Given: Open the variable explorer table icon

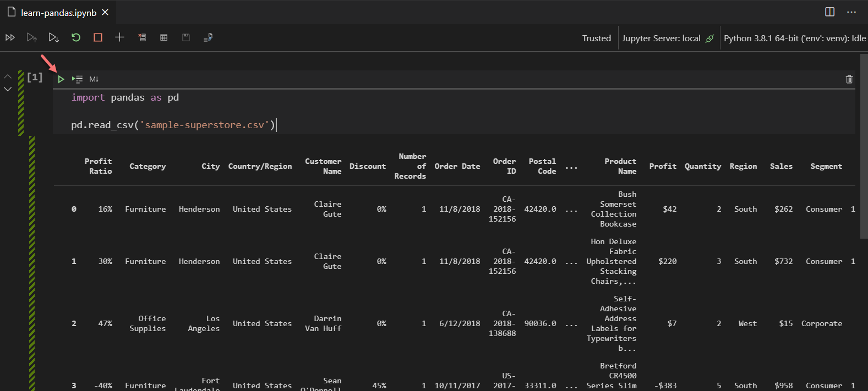Looking at the screenshot, I should click(164, 37).
